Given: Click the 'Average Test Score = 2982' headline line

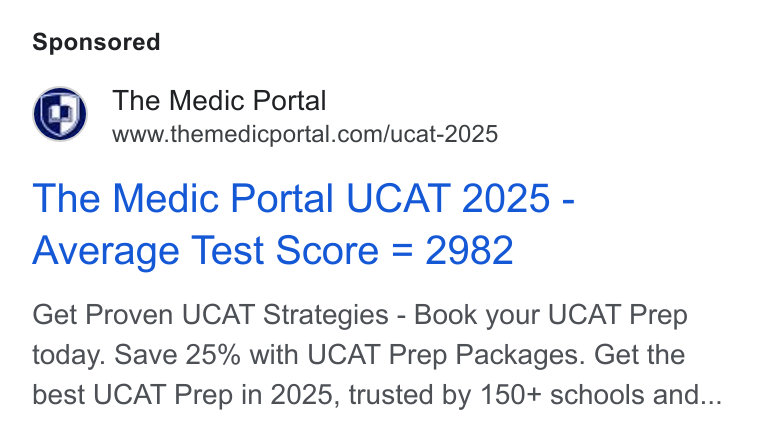Looking at the screenshot, I should pos(273,250).
